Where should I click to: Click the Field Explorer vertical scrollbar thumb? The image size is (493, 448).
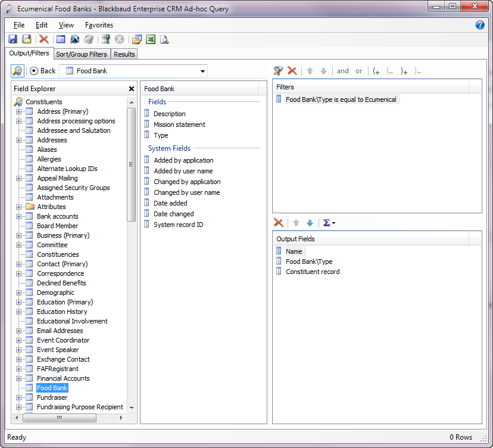pos(131,164)
